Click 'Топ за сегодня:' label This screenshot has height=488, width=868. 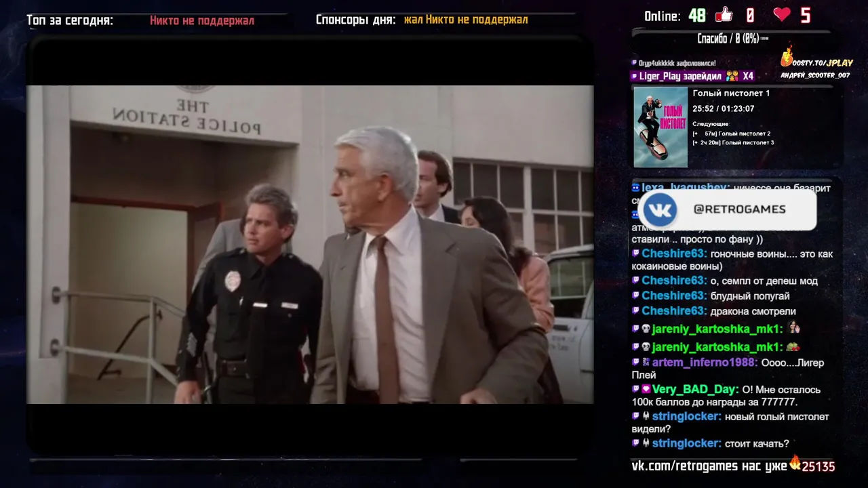coord(70,20)
